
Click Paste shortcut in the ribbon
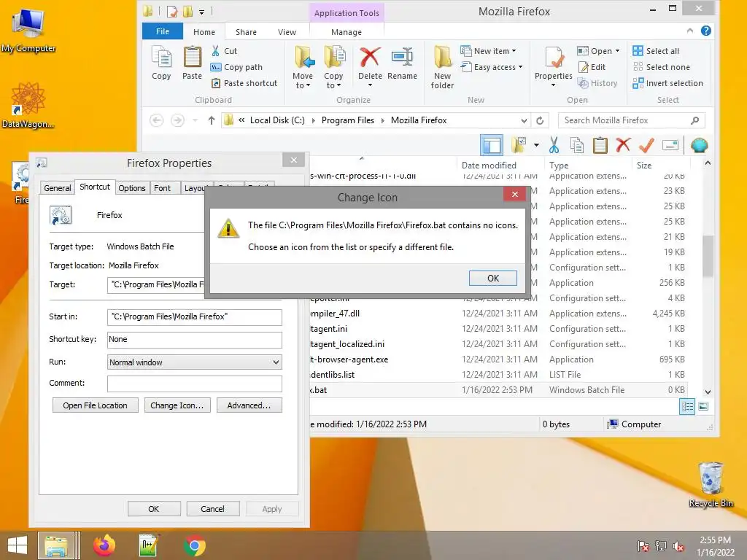click(244, 83)
